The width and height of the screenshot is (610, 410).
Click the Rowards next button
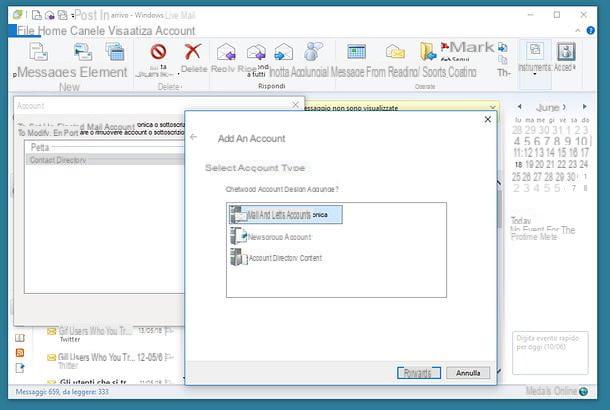point(419,373)
